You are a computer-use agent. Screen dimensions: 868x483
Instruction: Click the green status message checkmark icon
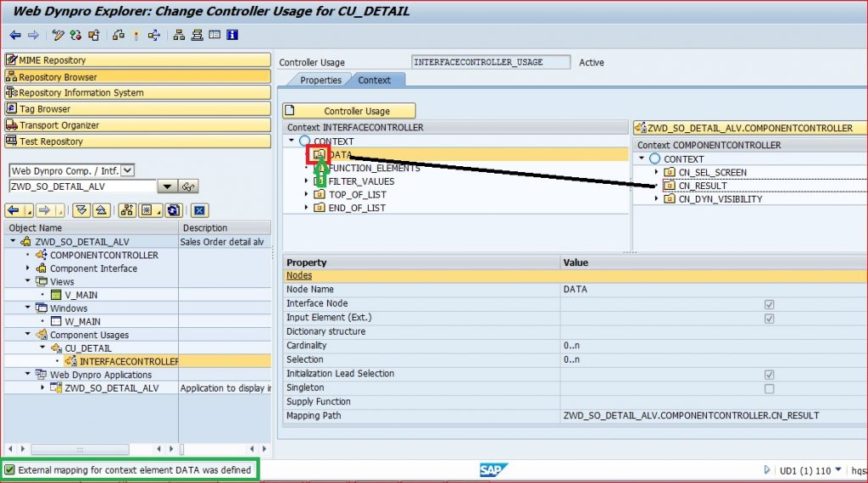(x=9, y=470)
